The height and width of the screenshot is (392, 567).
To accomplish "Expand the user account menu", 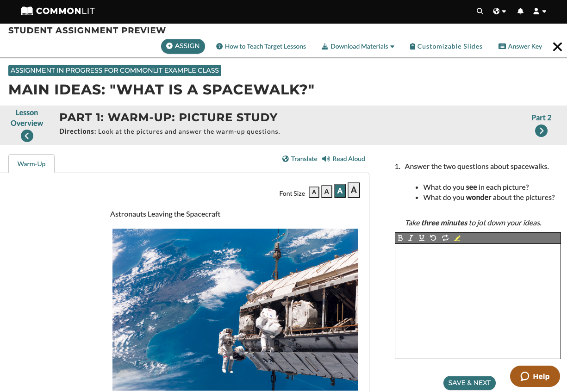I will 540,11.
